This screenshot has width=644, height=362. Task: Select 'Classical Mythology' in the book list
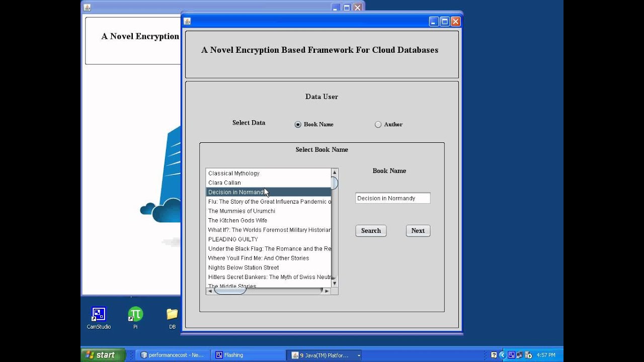click(x=268, y=173)
